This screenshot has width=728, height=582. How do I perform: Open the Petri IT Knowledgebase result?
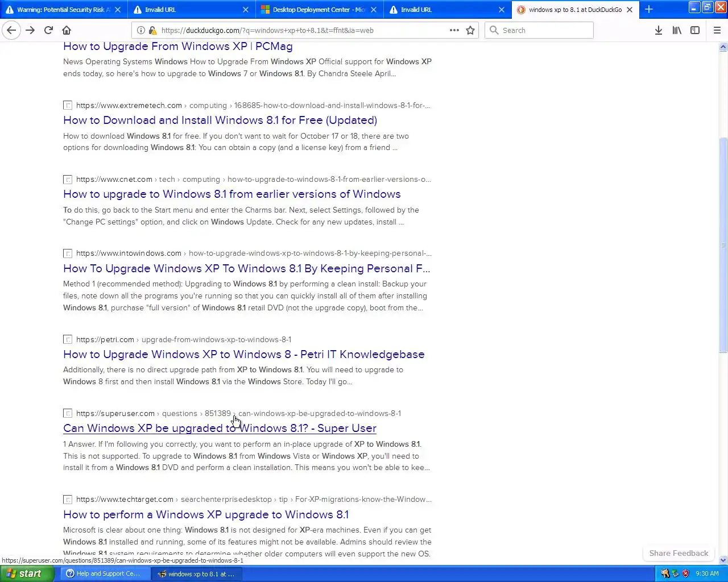[x=244, y=354]
